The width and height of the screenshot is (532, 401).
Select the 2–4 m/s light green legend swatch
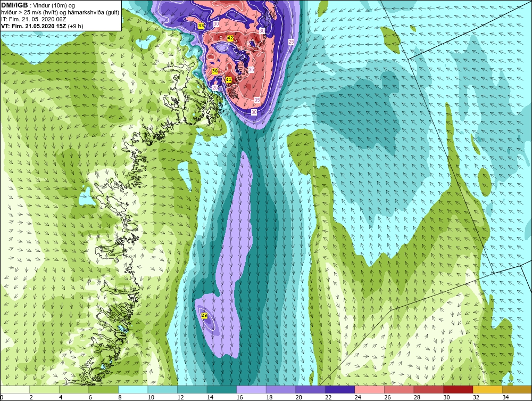45,389
